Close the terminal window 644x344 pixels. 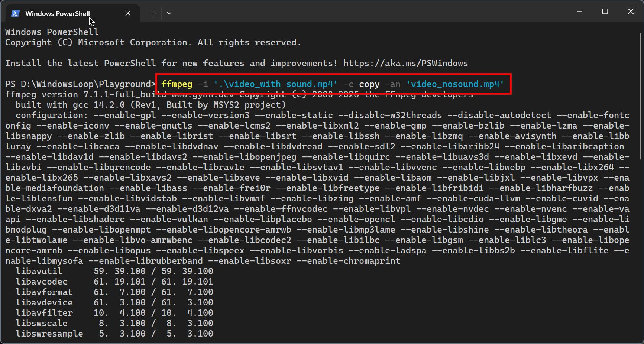tap(631, 12)
